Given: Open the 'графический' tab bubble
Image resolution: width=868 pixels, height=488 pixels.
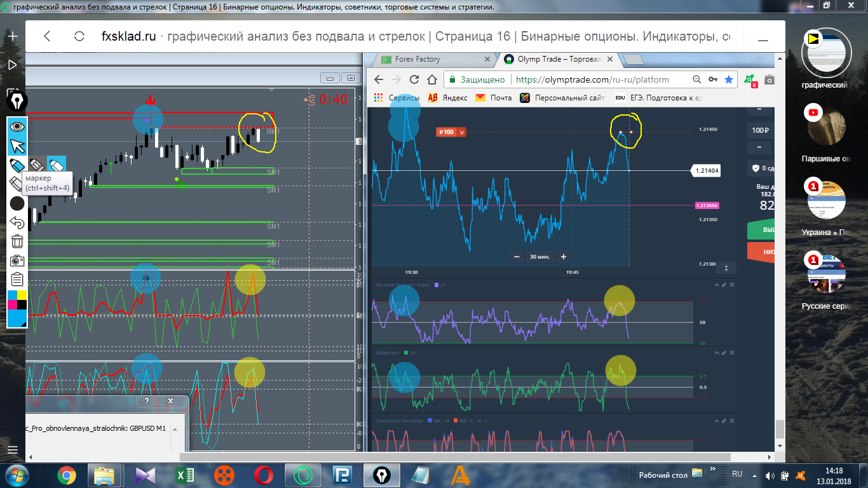Looking at the screenshot, I should [825, 52].
